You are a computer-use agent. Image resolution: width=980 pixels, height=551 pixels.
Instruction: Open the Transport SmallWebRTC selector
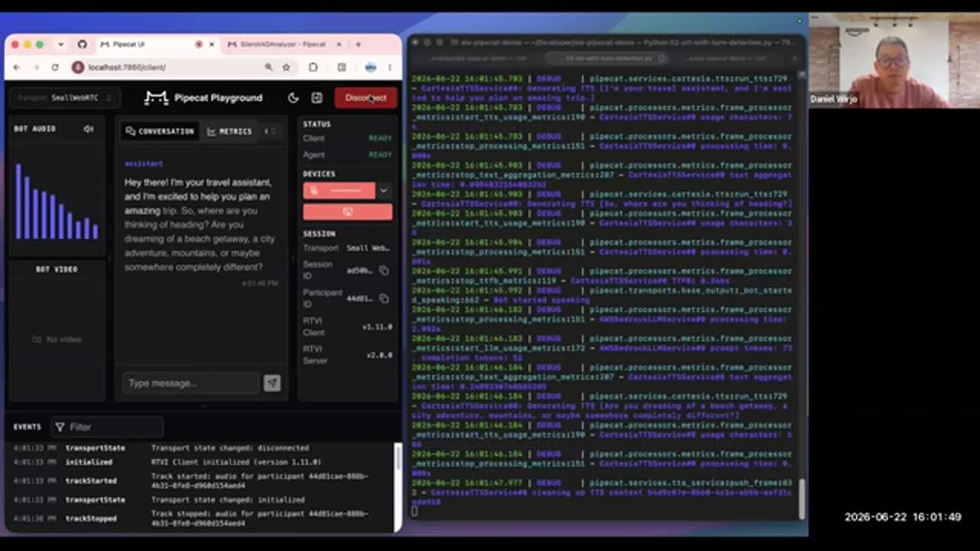[x=65, y=98]
